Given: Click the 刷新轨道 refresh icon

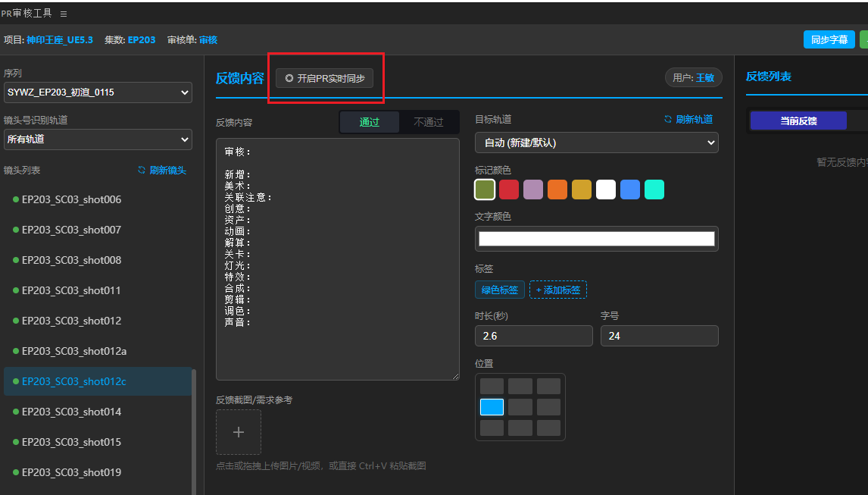Looking at the screenshot, I should pos(668,119).
